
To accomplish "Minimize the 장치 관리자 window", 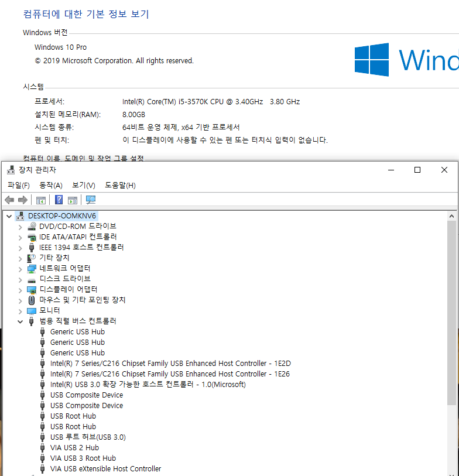I will point(391,170).
